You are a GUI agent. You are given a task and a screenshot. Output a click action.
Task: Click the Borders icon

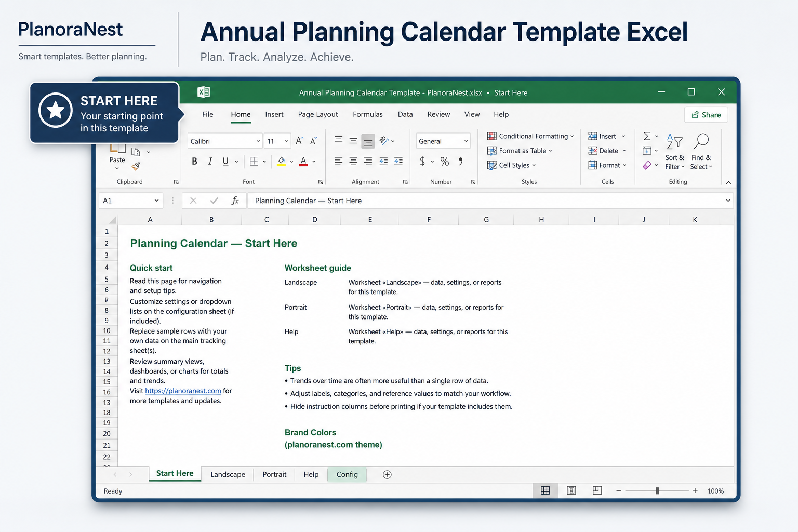coord(254,162)
